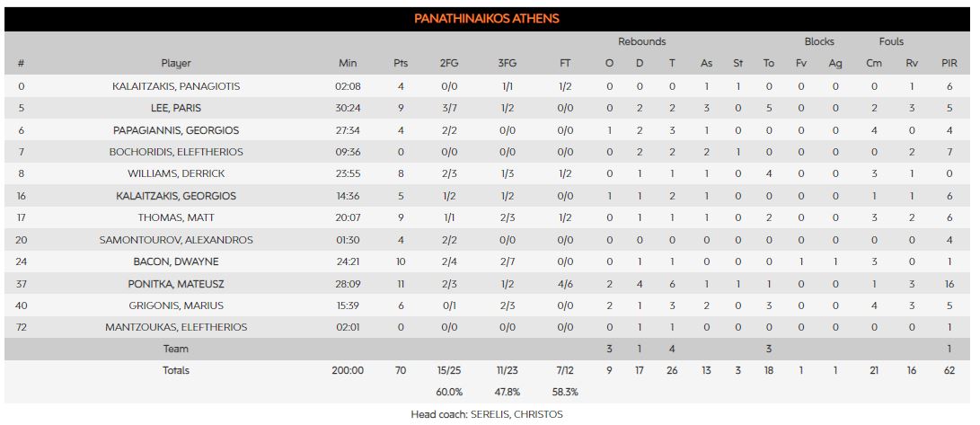Open Kalaitzakis, Georgios player link
This screenshot has height=425, width=980.
click(176, 196)
